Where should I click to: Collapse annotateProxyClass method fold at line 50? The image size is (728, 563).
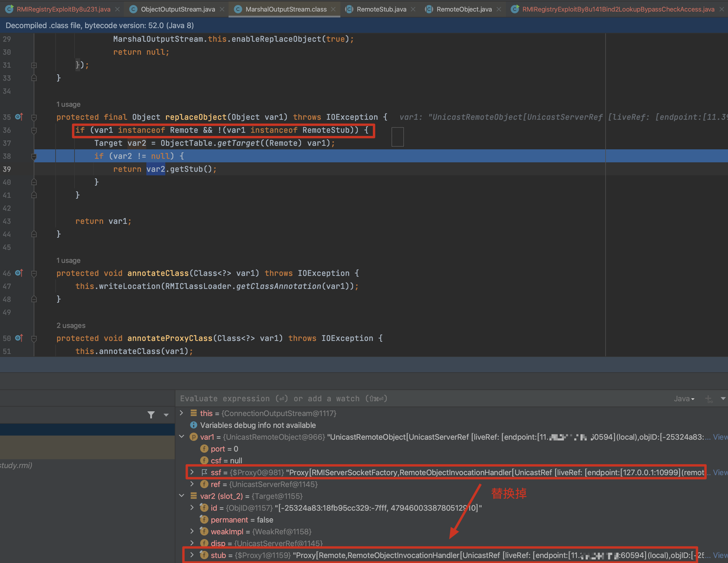(34, 339)
